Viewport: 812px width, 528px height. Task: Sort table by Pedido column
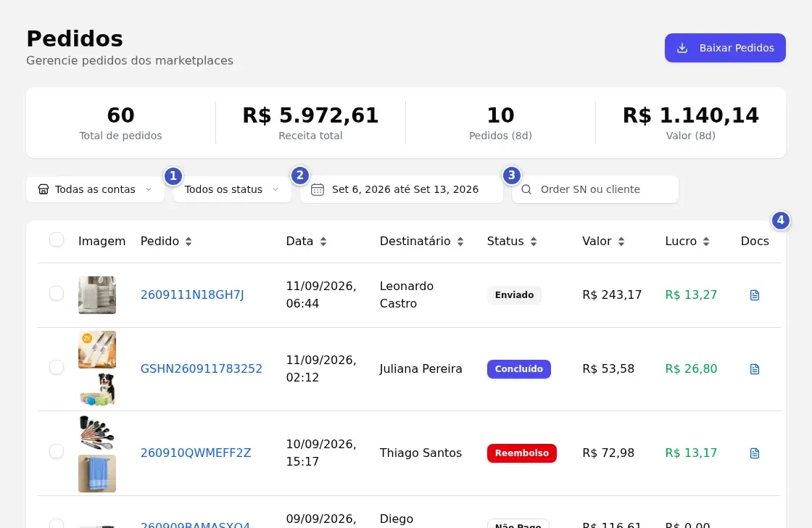pyautogui.click(x=166, y=241)
